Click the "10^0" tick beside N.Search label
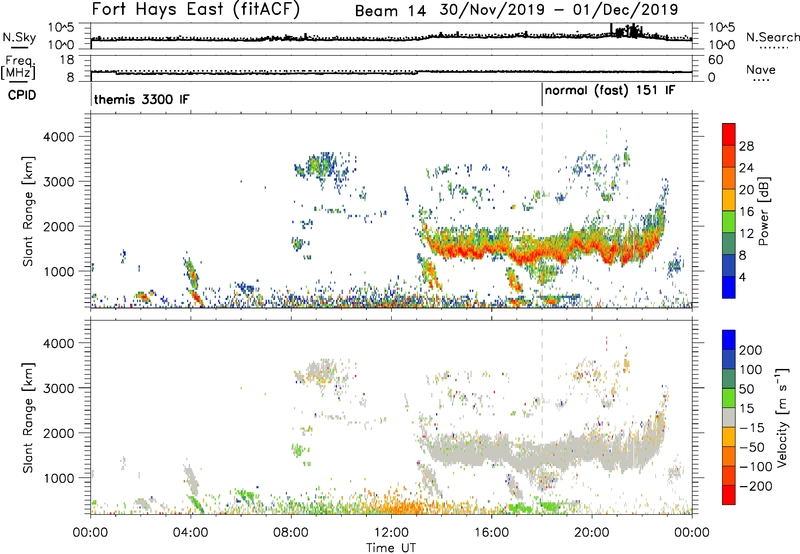Viewport: 800px width, 554px height. pos(721,45)
